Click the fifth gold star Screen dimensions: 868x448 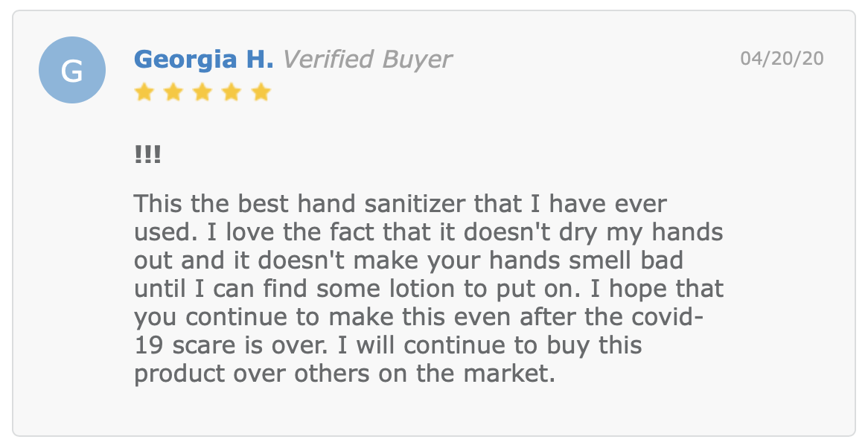261,92
